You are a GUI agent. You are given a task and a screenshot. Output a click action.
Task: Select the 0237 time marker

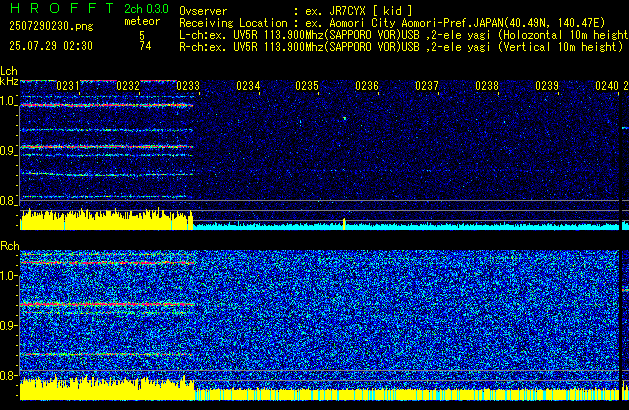(427, 86)
